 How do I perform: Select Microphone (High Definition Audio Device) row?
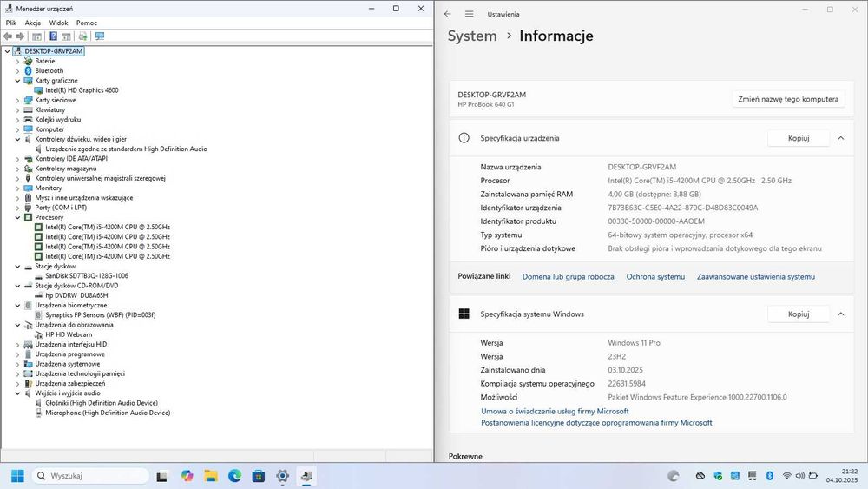point(108,413)
